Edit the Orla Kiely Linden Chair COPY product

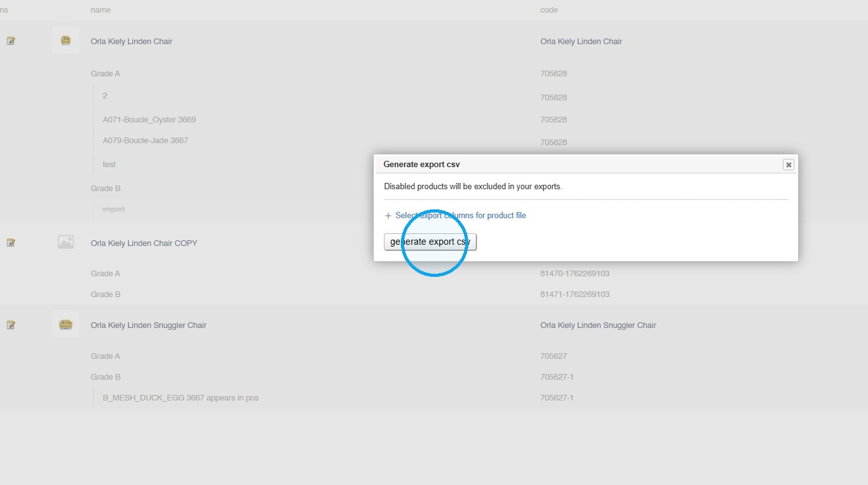click(11, 243)
